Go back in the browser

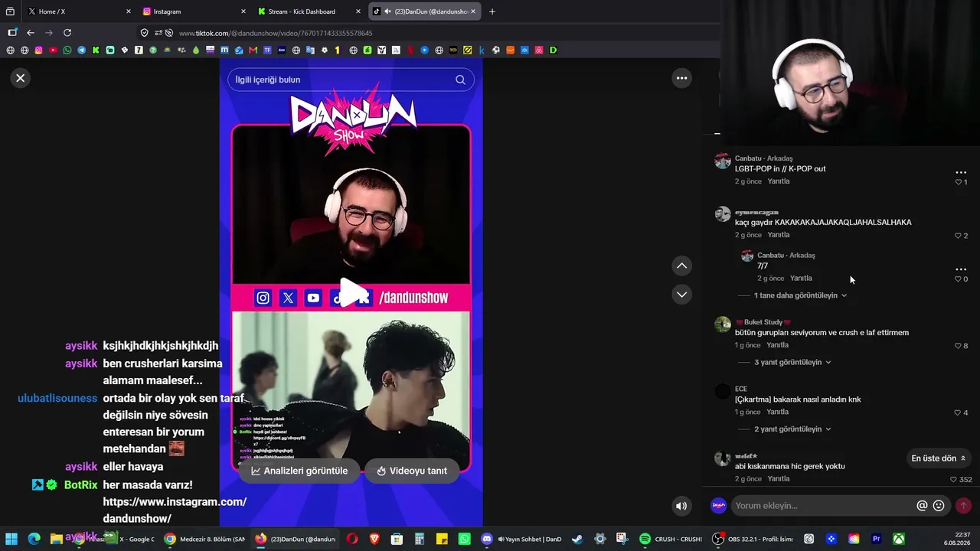click(x=31, y=33)
